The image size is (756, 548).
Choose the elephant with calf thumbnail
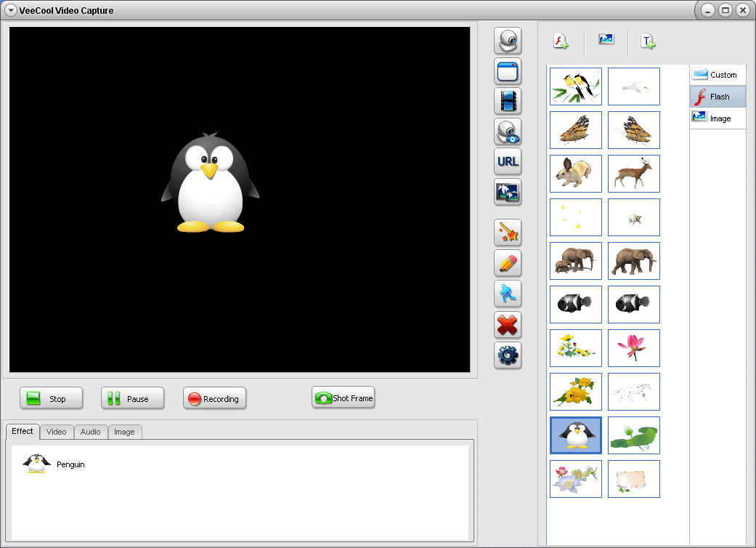tap(576, 261)
